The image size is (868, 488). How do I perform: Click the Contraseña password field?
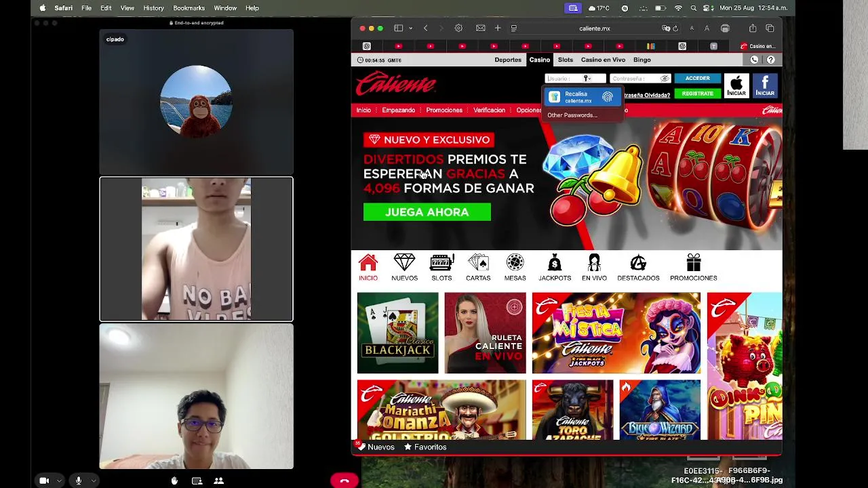[x=640, y=79]
